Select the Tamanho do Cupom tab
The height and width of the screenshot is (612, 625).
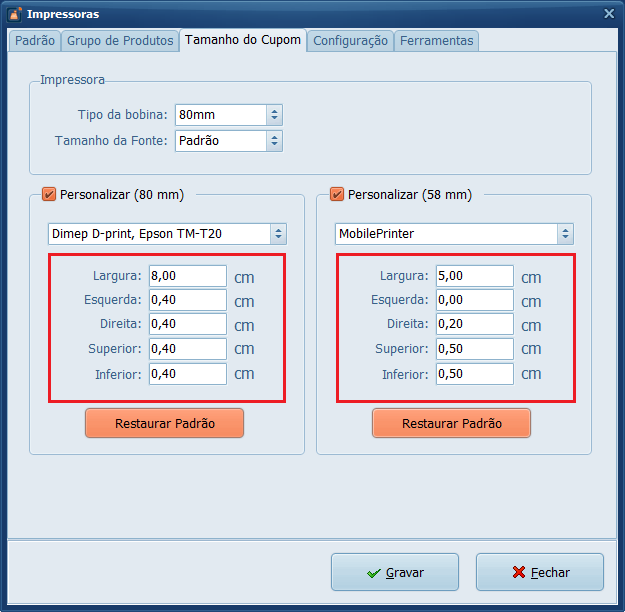[243, 40]
